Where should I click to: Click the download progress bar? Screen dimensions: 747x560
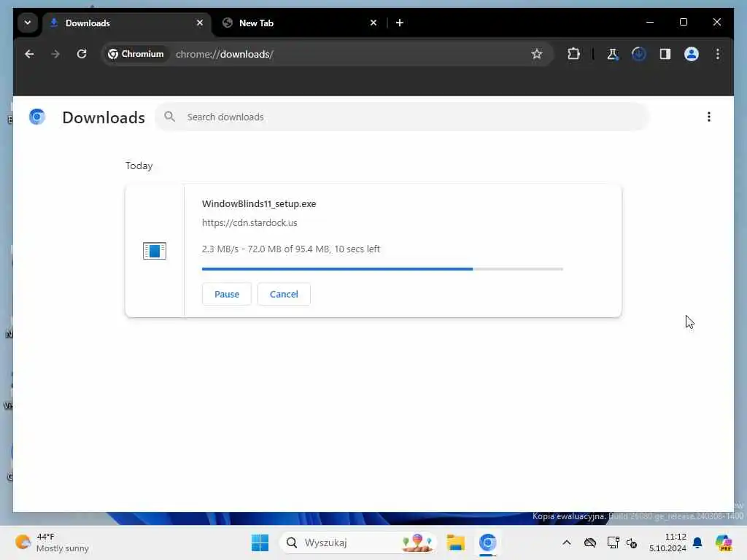click(382, 269)
